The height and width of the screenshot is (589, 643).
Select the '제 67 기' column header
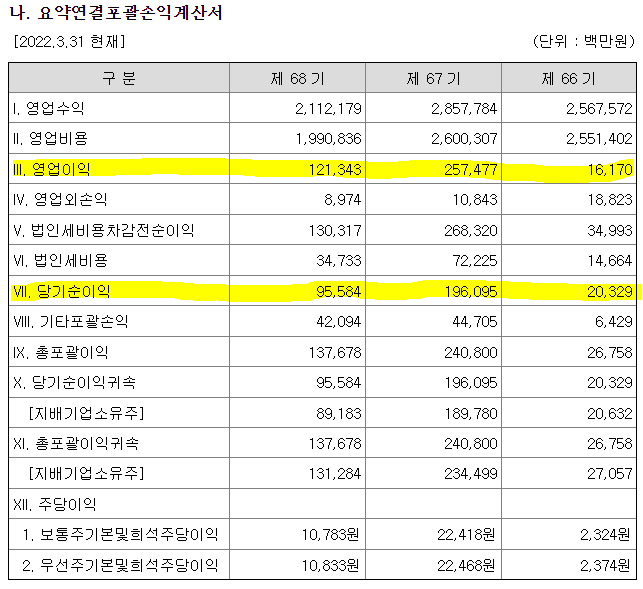pyautogui.click(x=433, y=78)
